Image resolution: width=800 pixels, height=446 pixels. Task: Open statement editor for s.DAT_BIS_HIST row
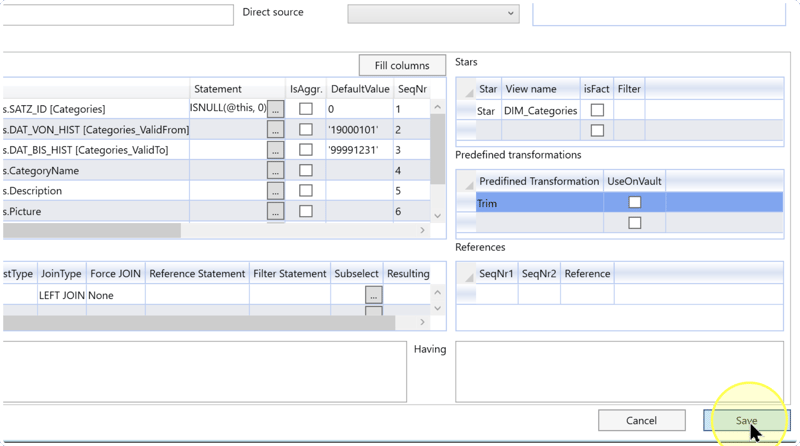(276, 150)
